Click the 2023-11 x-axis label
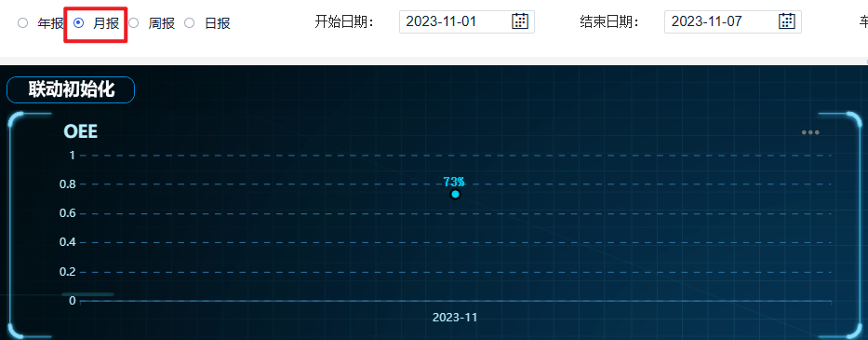 click(455, 318)
